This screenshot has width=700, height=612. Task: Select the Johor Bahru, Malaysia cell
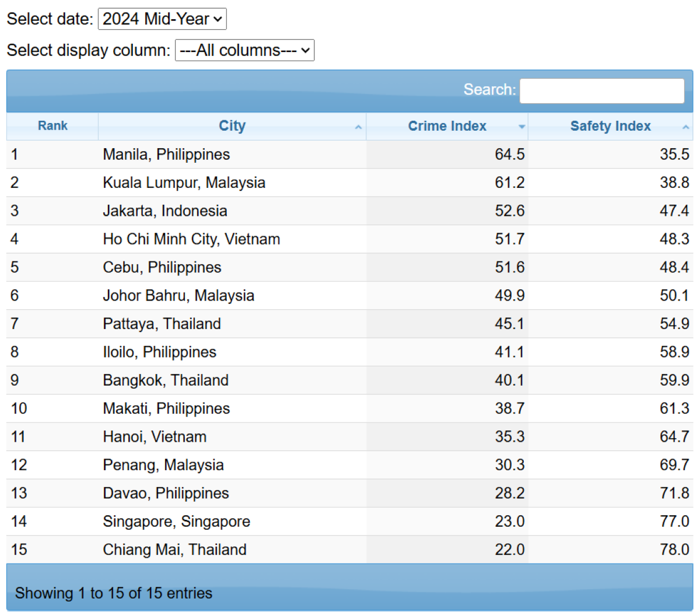tap(232, 295)
